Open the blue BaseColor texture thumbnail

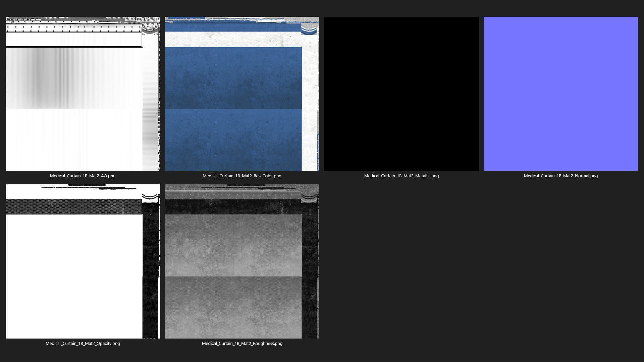242,94
